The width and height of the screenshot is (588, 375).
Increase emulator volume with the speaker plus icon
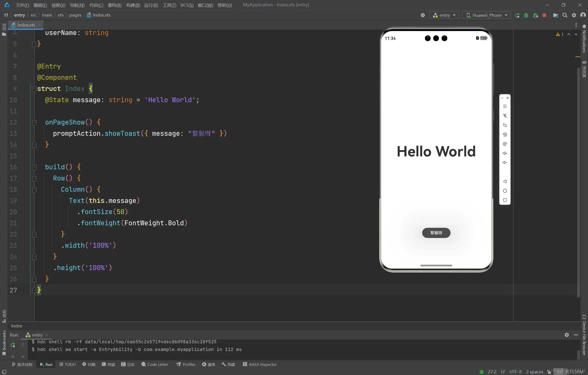point(505,153)
